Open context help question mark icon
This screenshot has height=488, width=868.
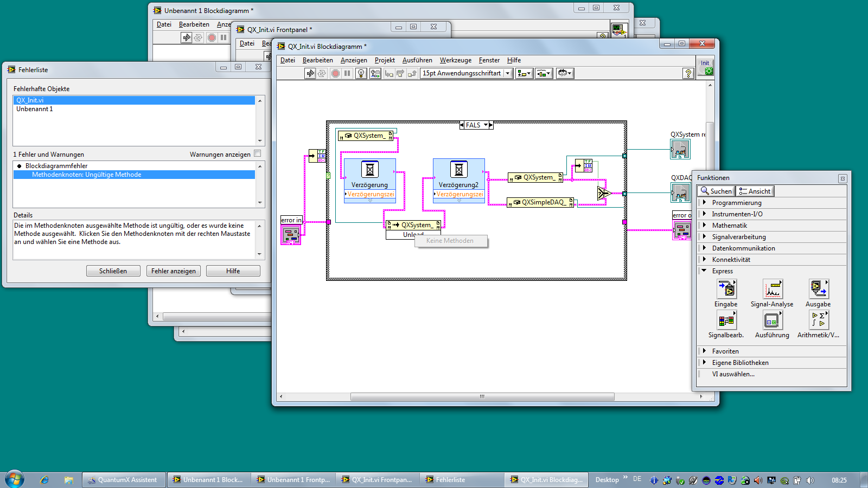tap(688, 73)
